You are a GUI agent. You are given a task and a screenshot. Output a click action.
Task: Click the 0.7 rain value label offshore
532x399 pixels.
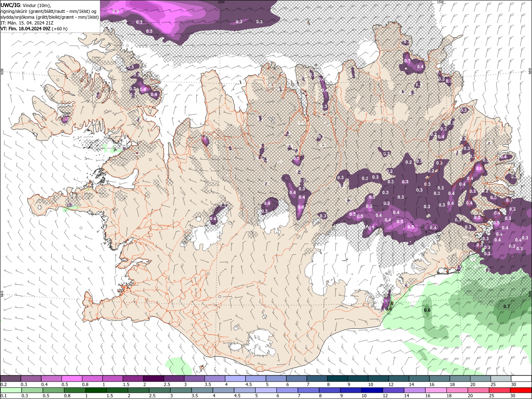tap(507, 306)
